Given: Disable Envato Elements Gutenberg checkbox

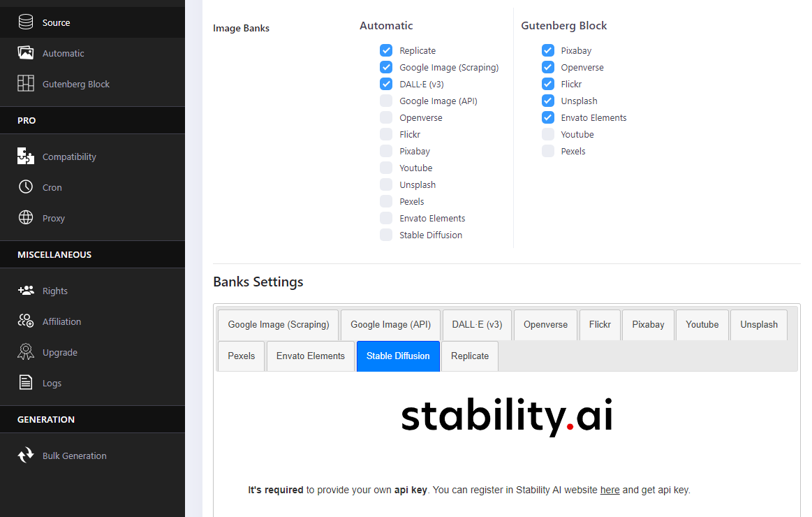Looking at the screenshot, I should tap(548, 117).
